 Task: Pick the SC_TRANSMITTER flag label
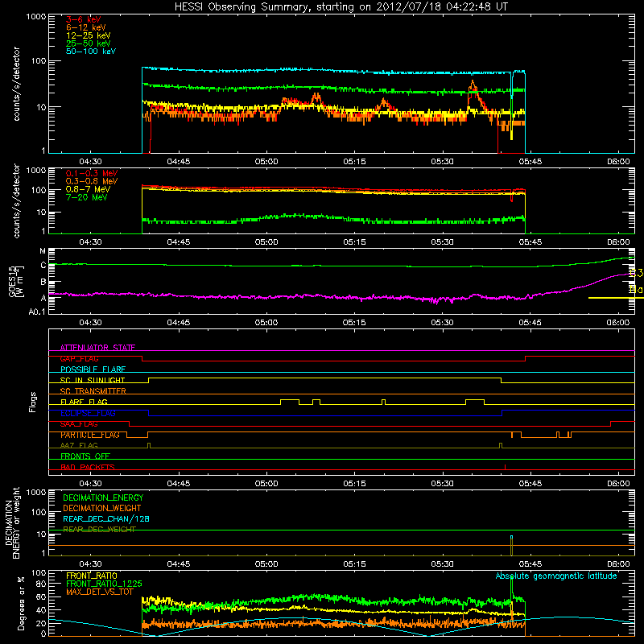tap(93, 391)
